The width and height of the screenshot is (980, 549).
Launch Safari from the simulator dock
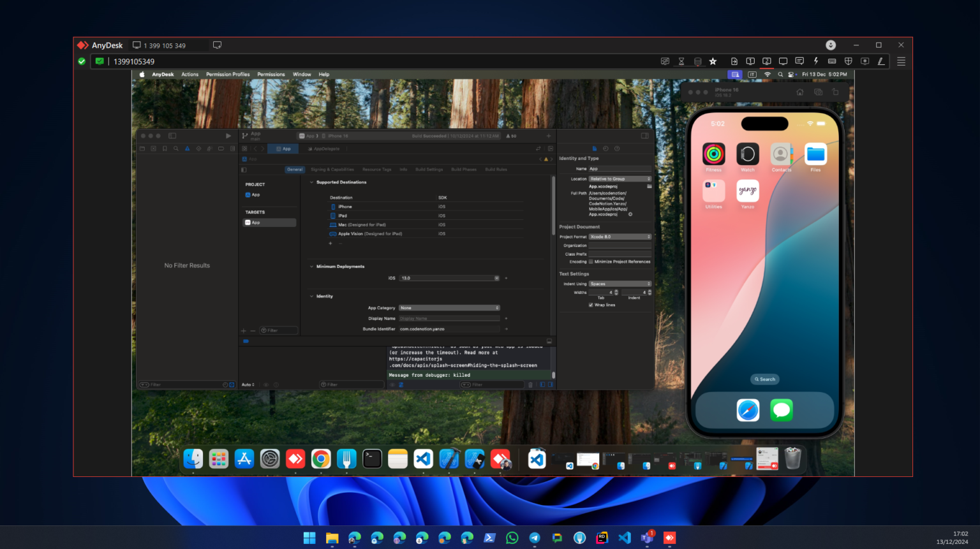point(747,410)
